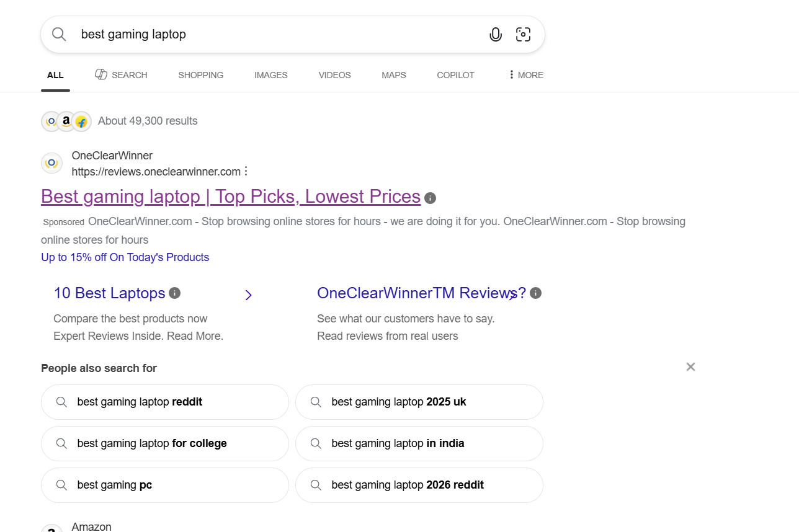Click the result-source favicons cluster near results count

point(66,122)
